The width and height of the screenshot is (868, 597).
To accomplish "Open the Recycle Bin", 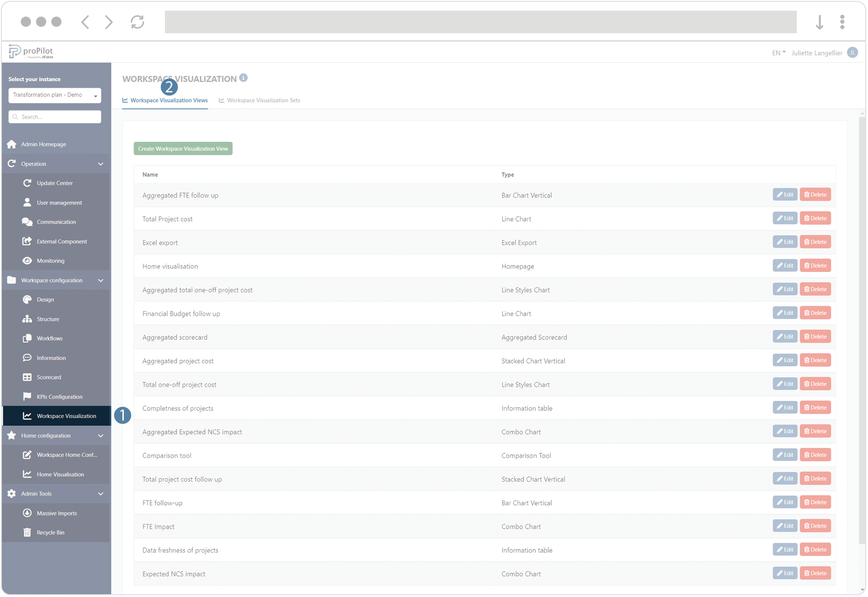I will click(50, 532).
